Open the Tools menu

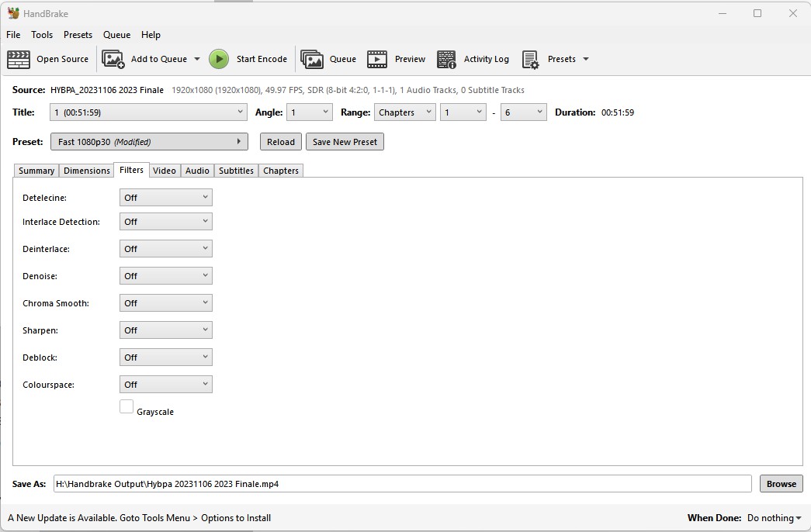[42, 35]
